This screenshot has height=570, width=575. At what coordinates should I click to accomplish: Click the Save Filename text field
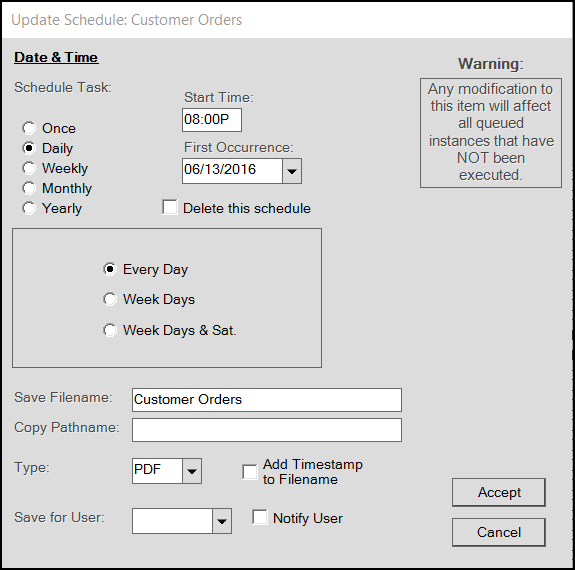pyautogui.click(x=267, y=400)
